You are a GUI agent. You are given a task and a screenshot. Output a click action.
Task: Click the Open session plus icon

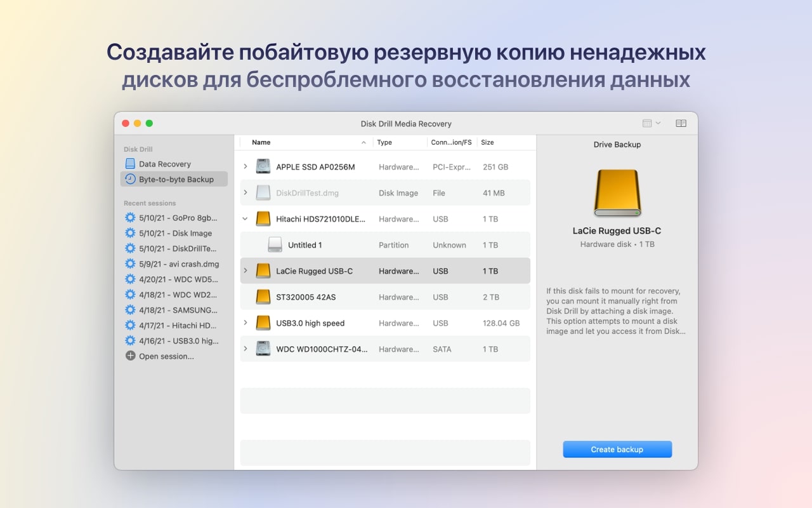click(x=129, y=356)
